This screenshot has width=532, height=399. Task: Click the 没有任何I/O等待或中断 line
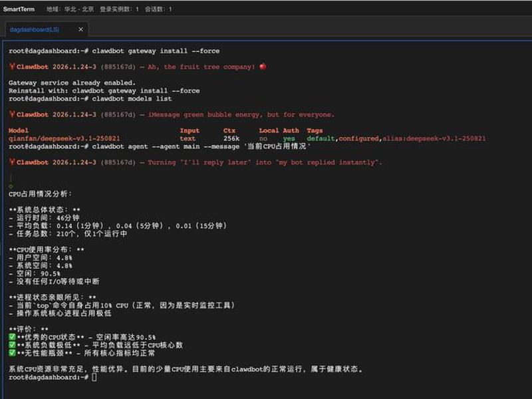pyautogui.click(x=55, y=281)
